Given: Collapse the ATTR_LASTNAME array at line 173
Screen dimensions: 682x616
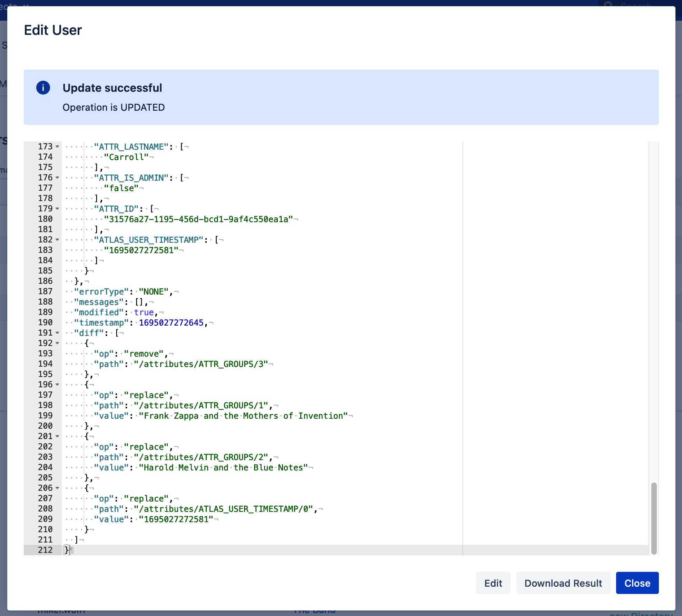Looking at the screenshot, I should 57,147.
